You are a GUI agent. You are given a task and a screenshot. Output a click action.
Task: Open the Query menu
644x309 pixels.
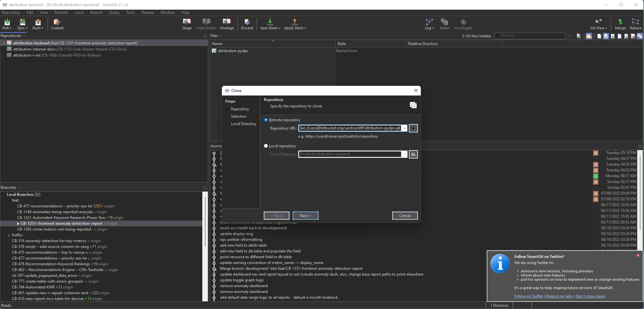tap(114, 13)
